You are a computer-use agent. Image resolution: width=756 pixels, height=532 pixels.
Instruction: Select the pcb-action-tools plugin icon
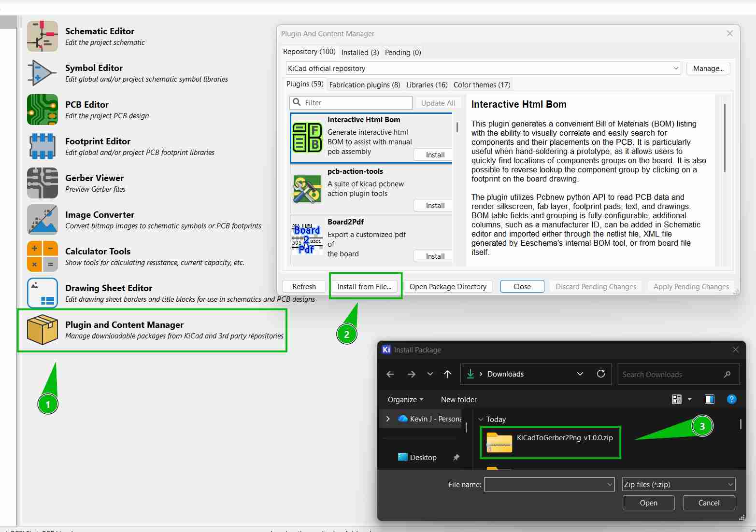coord(307,189)
